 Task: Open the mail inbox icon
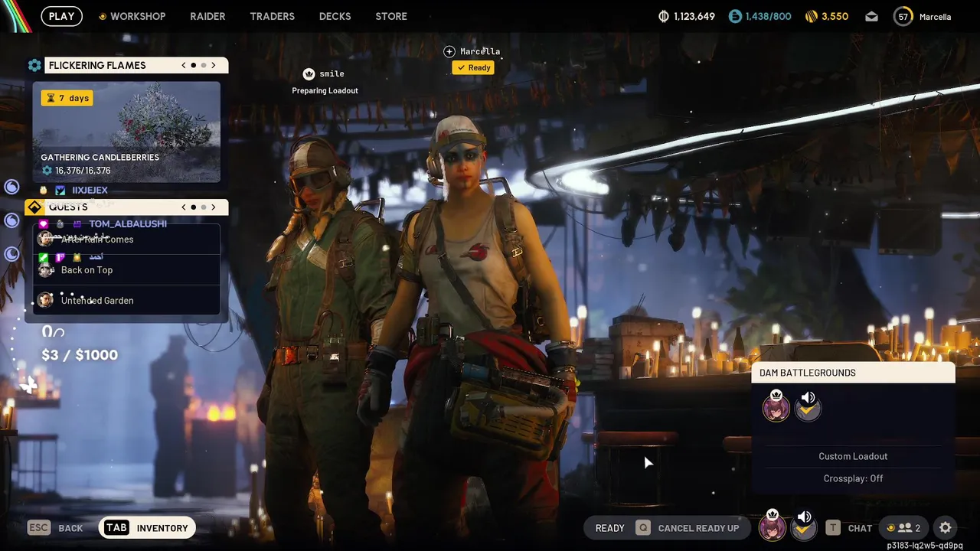871,16
